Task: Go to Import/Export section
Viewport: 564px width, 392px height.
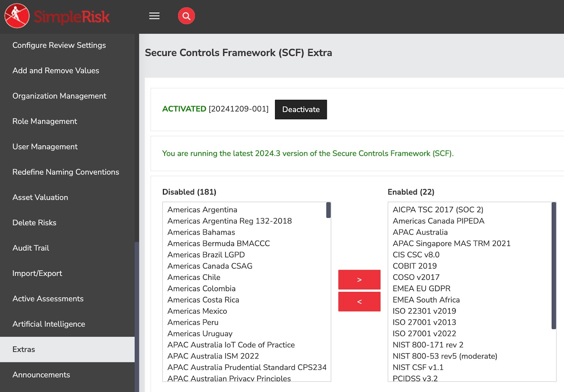Action: [x=37, y=273]
